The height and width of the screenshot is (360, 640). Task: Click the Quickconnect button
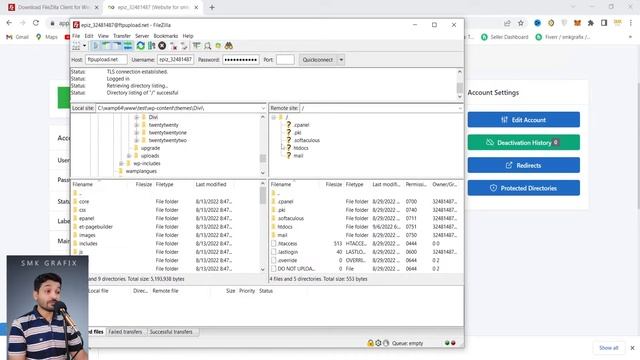click(318, 60)
